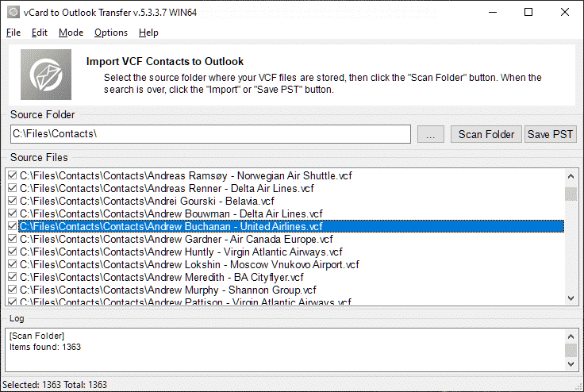Click the Scan Folder button

(486, 135)
